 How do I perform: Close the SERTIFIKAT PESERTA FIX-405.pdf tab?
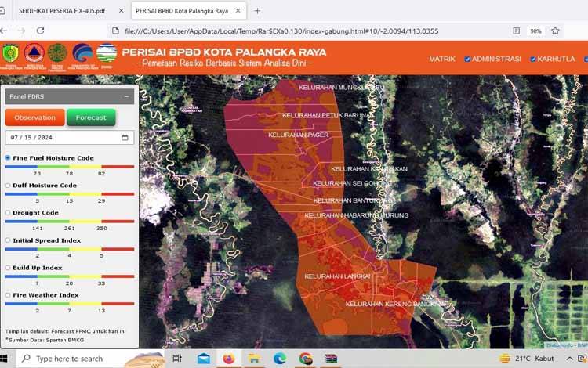tap(121, 11)
